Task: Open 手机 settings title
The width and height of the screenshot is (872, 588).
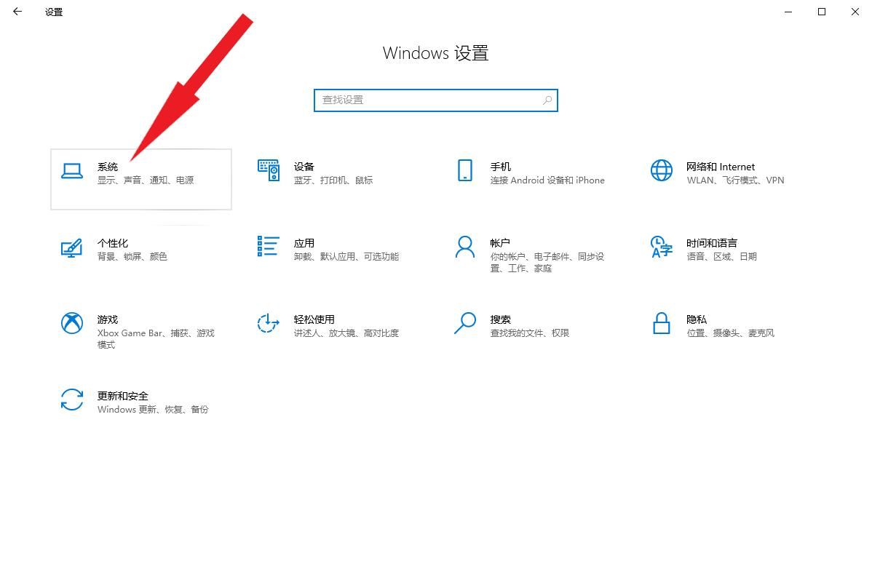Action: [x=501, y=167]
